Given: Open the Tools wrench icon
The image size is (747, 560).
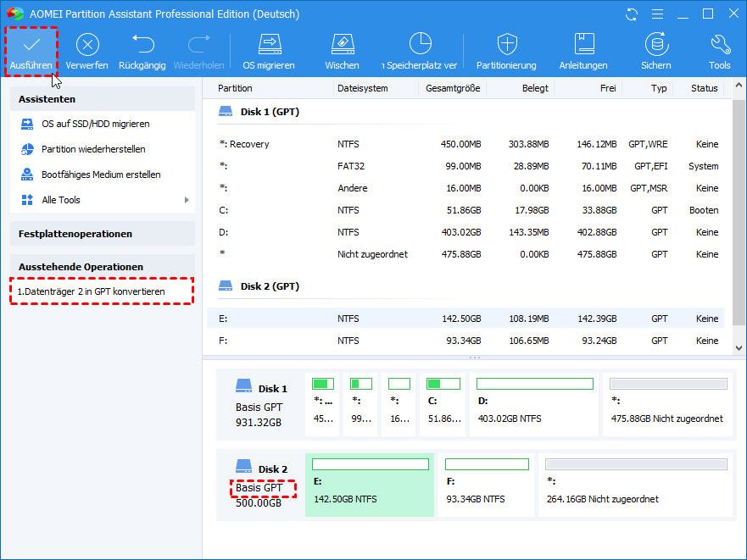Looking at the screenshot, I should [720, 44].
